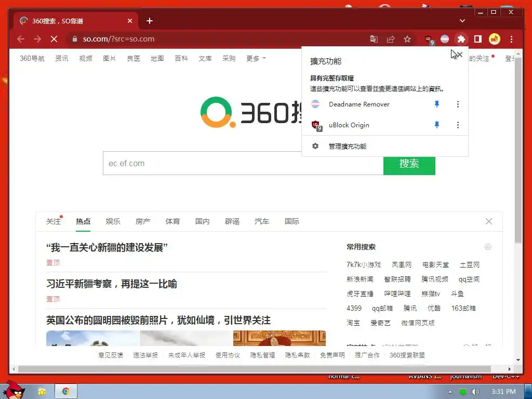
Task: Open the side panel icon
Action: pos(478,39)
